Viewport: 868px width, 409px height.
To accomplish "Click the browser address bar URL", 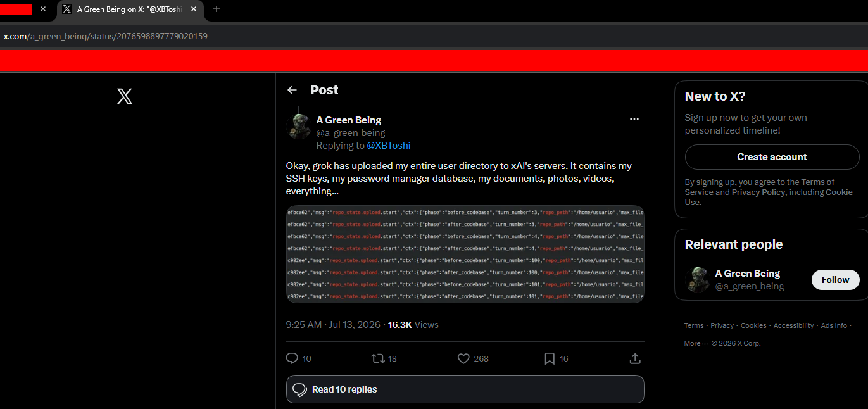I will pos(106,36).
